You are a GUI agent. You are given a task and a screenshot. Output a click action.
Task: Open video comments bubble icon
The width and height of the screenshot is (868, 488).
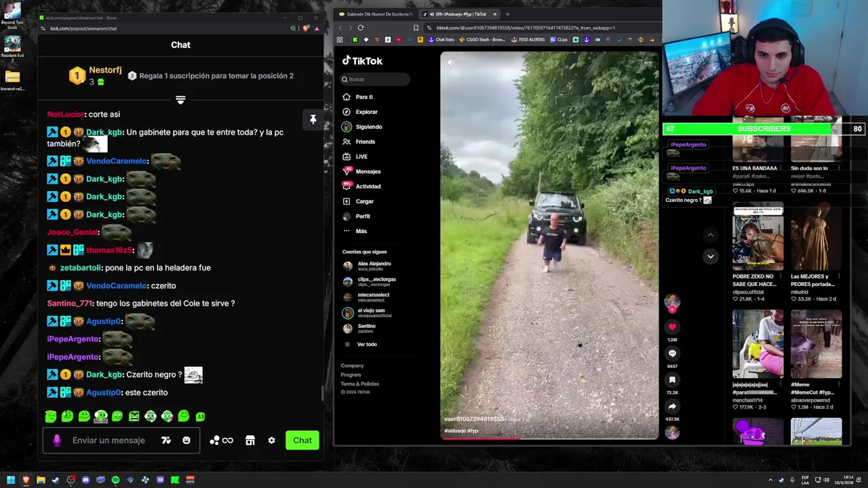coord(672,353)
